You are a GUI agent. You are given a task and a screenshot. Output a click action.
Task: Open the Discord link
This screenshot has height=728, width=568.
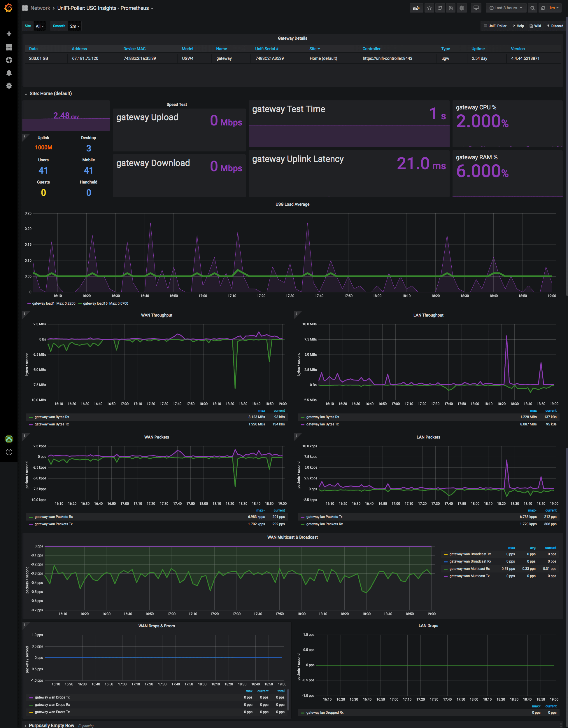coord(555,26)
